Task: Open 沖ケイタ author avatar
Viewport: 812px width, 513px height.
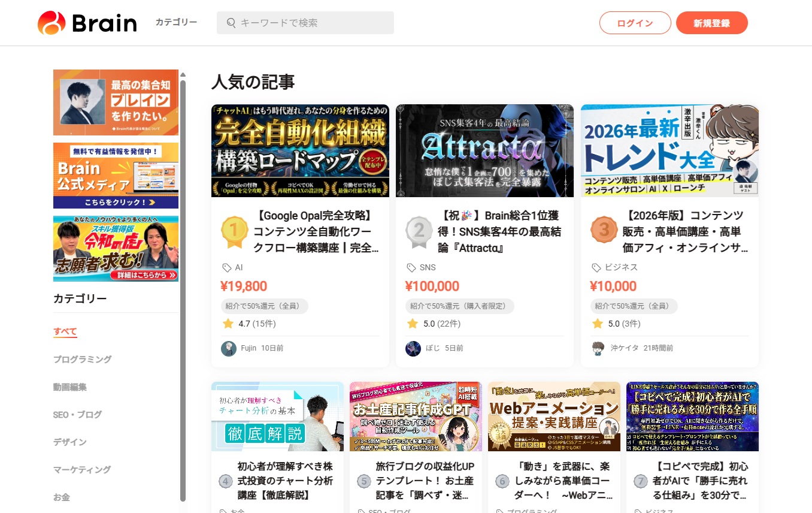Action: [x=598, y=348]
